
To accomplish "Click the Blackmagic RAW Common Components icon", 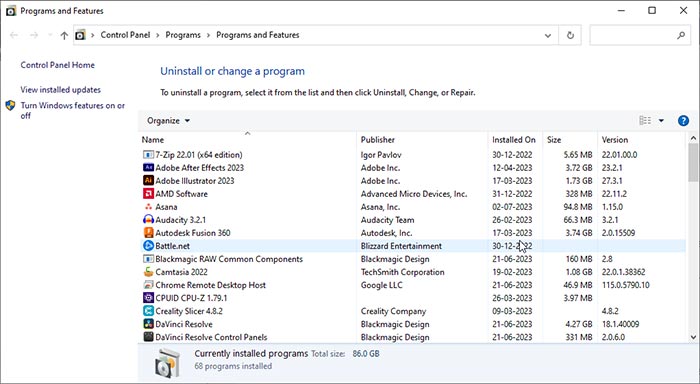I will click(x=148, y=259).
